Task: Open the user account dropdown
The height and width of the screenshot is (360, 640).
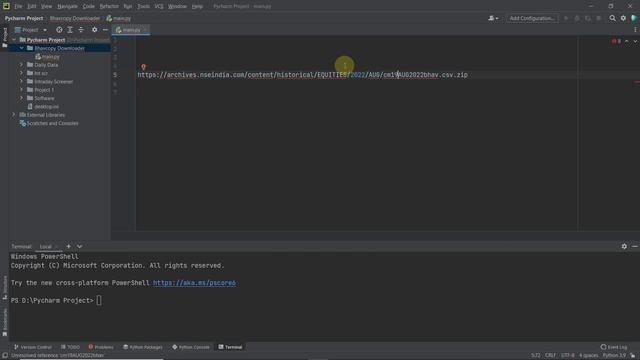Action: click(493, 18)
